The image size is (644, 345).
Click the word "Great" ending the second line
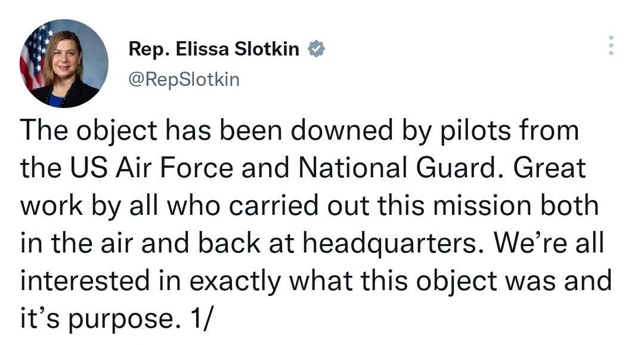coord(550,169)
